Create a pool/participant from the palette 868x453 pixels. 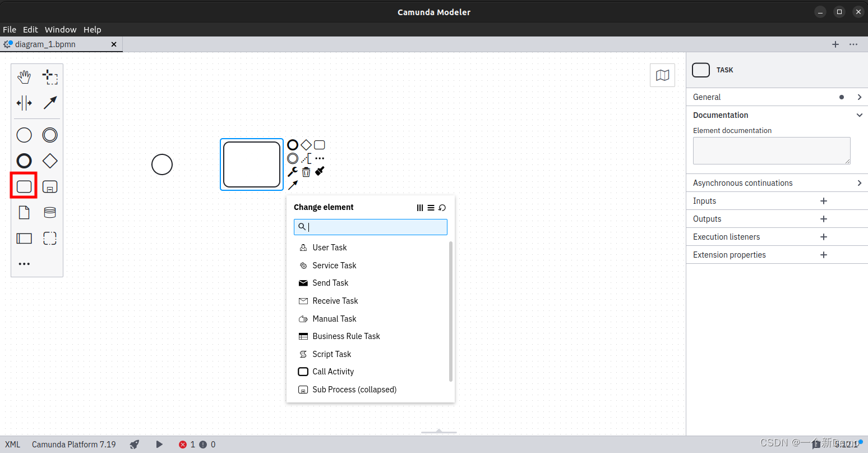tap(24, 239)
